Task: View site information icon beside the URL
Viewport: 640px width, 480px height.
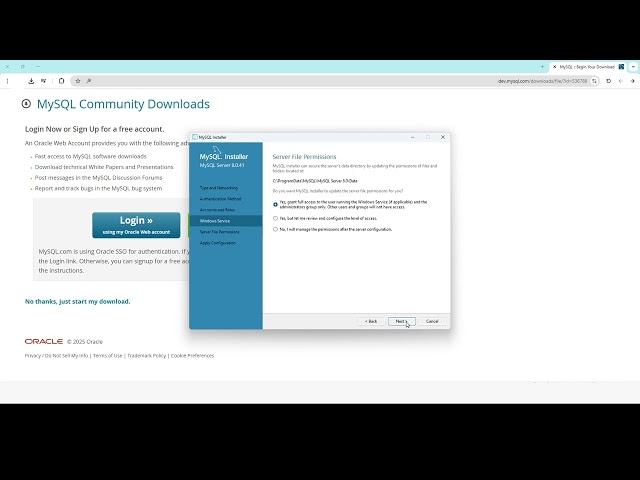Action: pyautogui.click(x=594, y=81)
